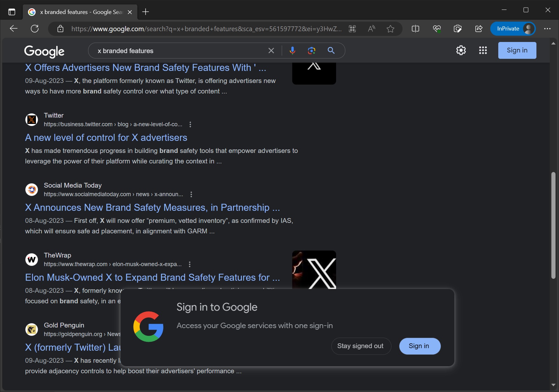This screenshot has height=392, width=559.
Task: Refresh the page with reload icon
Action: [x=35, y=29]
